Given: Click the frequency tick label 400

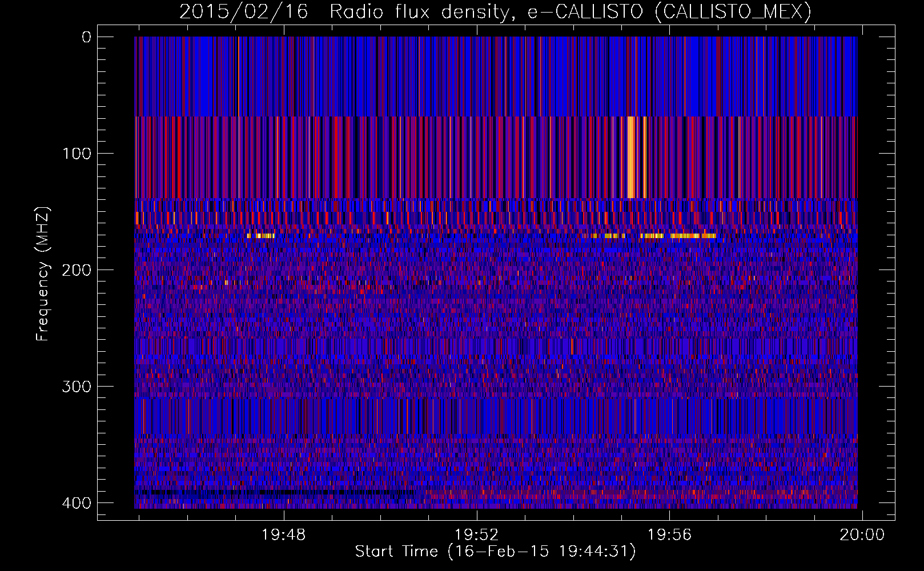Looking at the screenshot, I should click(x=77, y=503).
